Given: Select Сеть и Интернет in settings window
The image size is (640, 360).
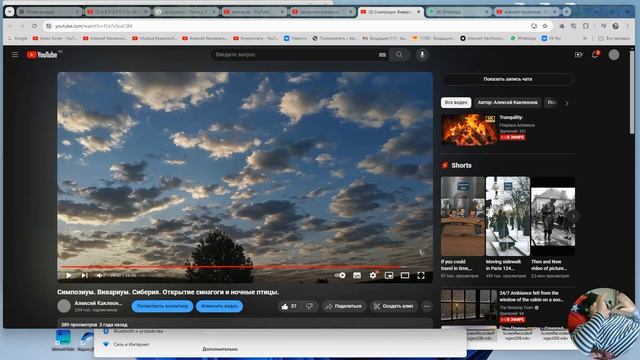Looking at the screenshot, I should click(x=127, y=344).
